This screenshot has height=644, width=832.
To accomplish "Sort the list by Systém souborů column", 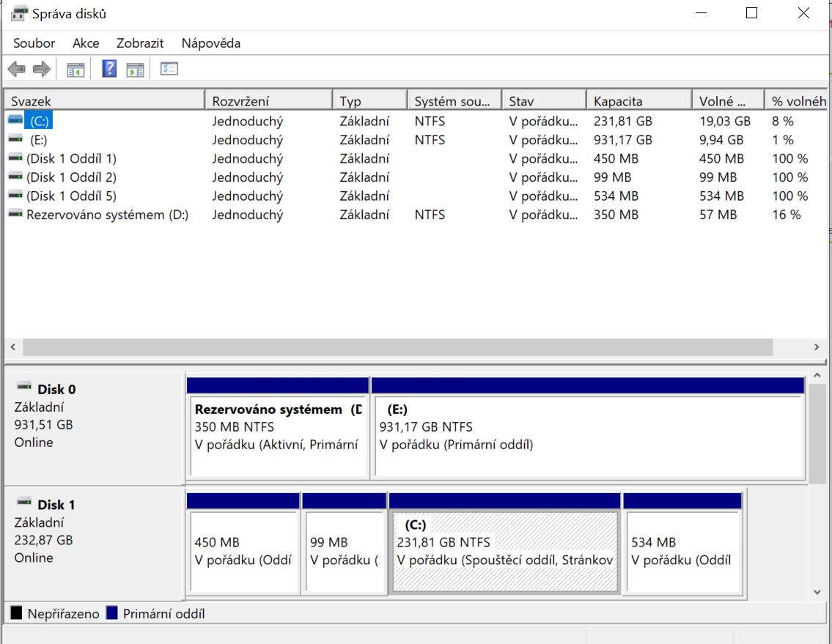I will (453, 101).
